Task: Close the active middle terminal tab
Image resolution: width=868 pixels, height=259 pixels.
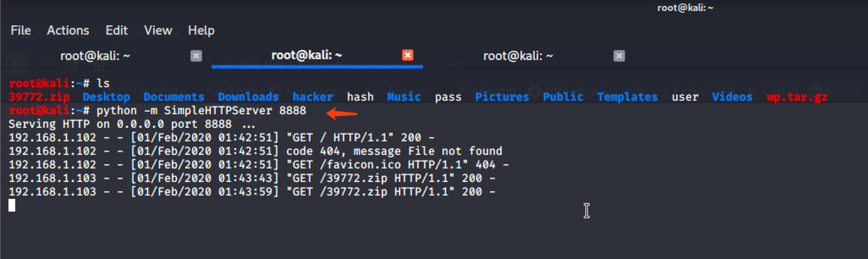Action: (407, 55)
